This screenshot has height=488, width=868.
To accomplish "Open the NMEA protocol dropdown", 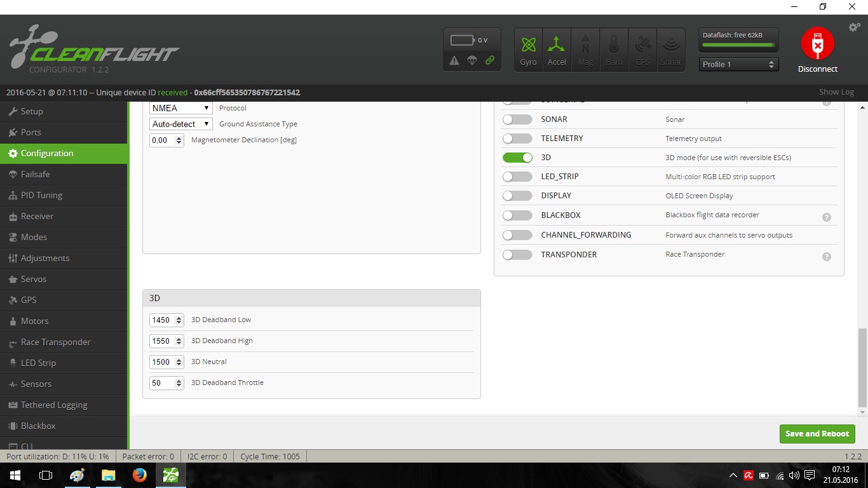I will click(181, 108).
